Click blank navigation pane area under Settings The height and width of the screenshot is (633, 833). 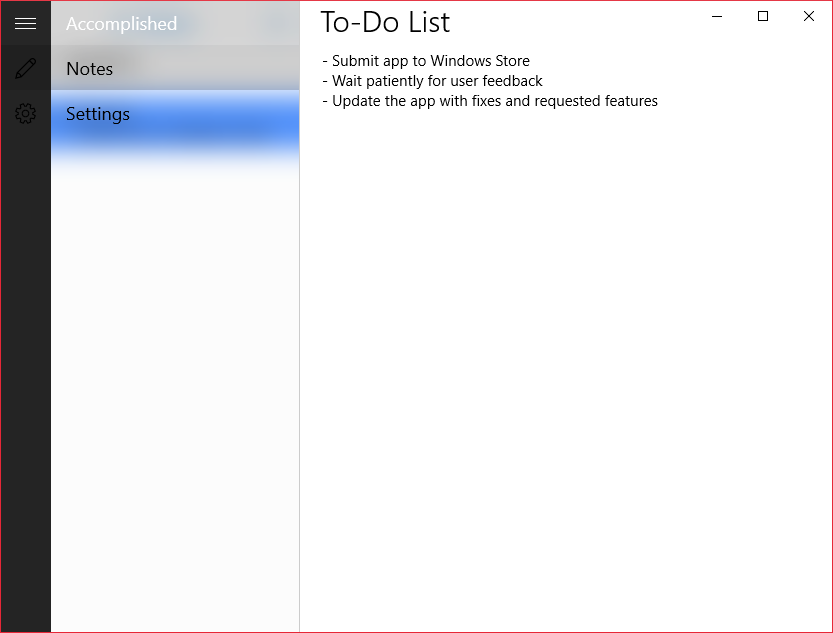click(175, 398)
